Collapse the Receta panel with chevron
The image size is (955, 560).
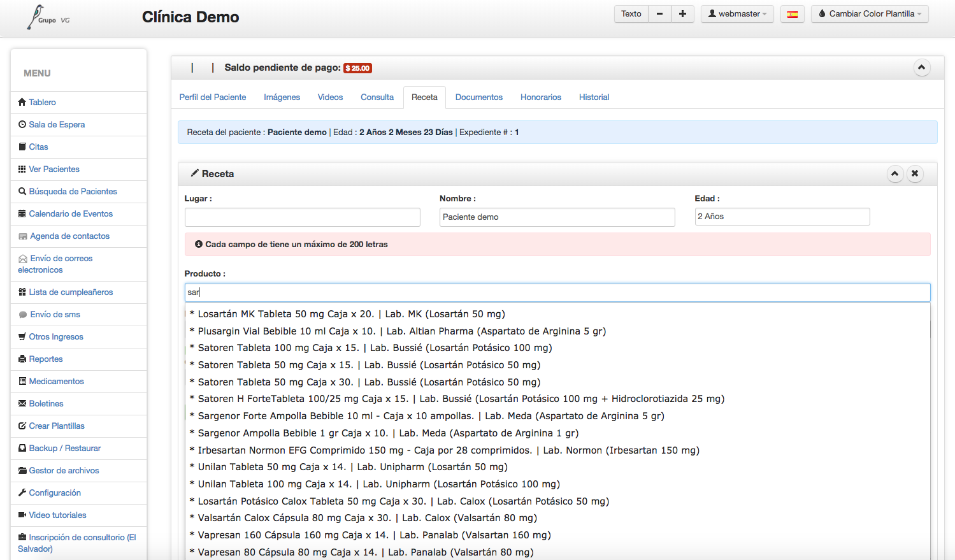894,173
